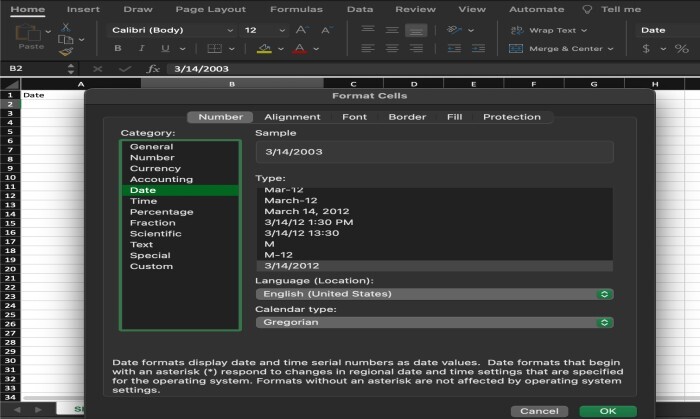Click the OK button

point(608,411)
